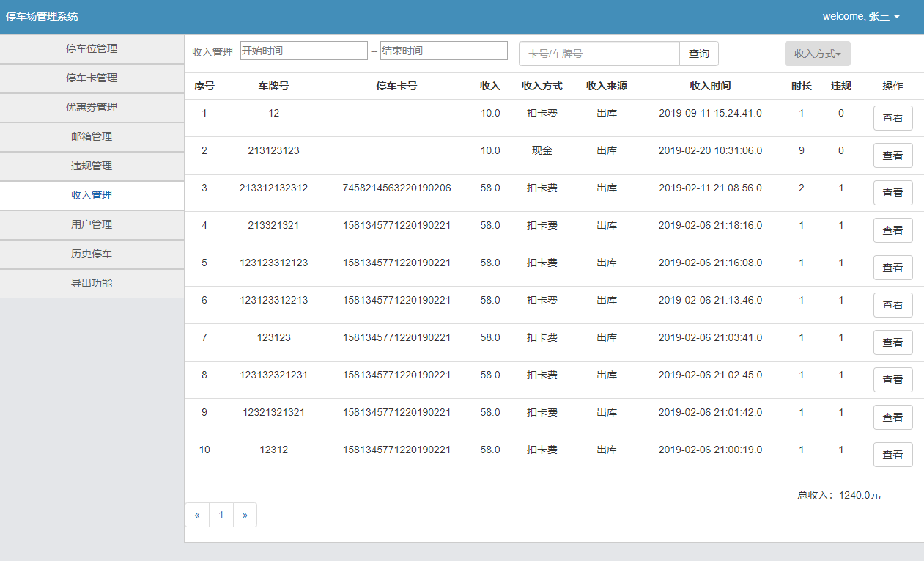Click the next page arrow
The image size is (924, 561).
click(245, 514)
